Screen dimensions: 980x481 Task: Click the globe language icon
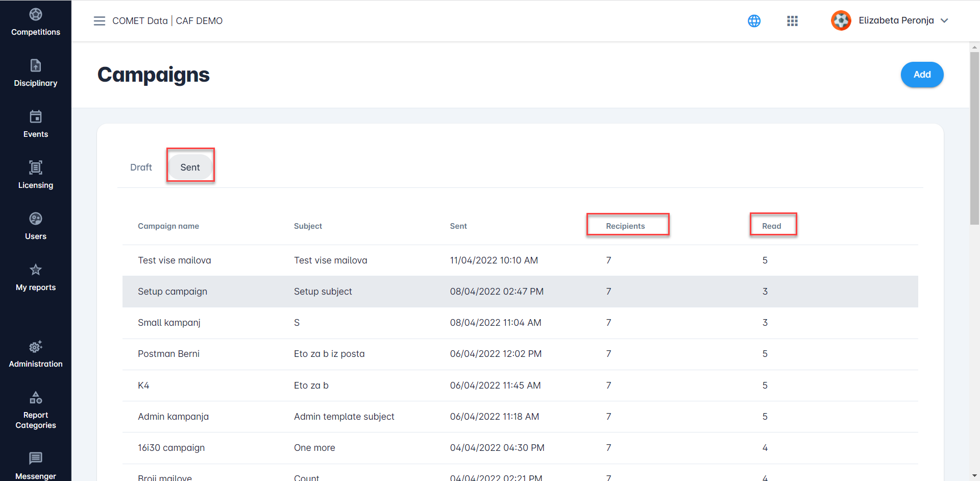(754, 21)
